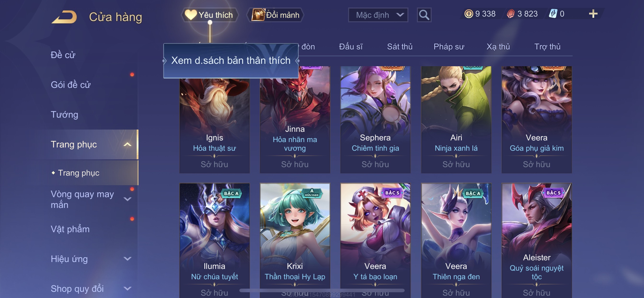Viewport: 644px width, 298px height.
Task: Open the search magnifier icon
Action: 424,15
